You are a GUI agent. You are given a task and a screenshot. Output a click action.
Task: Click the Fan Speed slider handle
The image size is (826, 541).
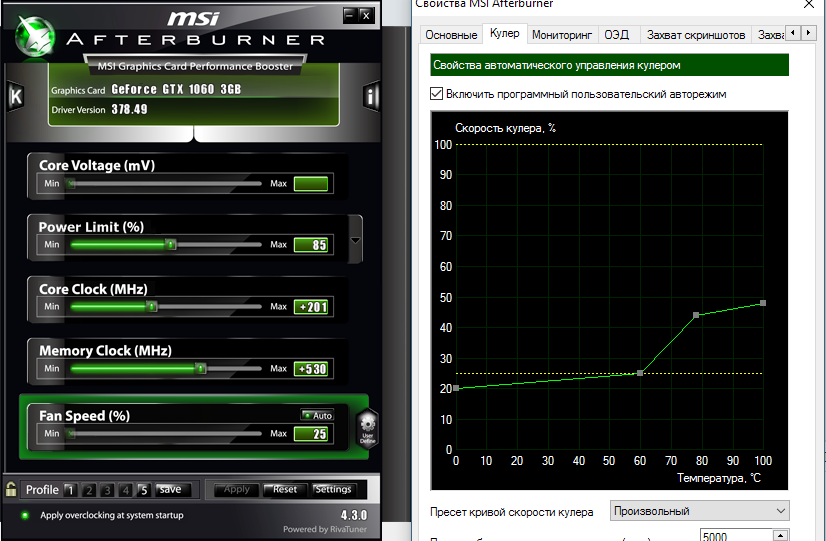pos(71,434)
